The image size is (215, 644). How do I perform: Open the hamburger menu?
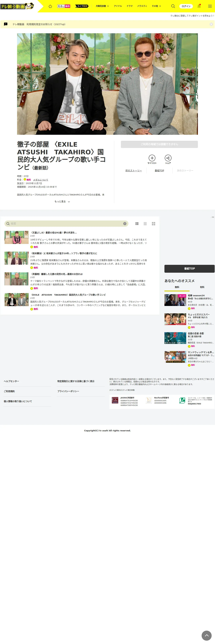210,6
